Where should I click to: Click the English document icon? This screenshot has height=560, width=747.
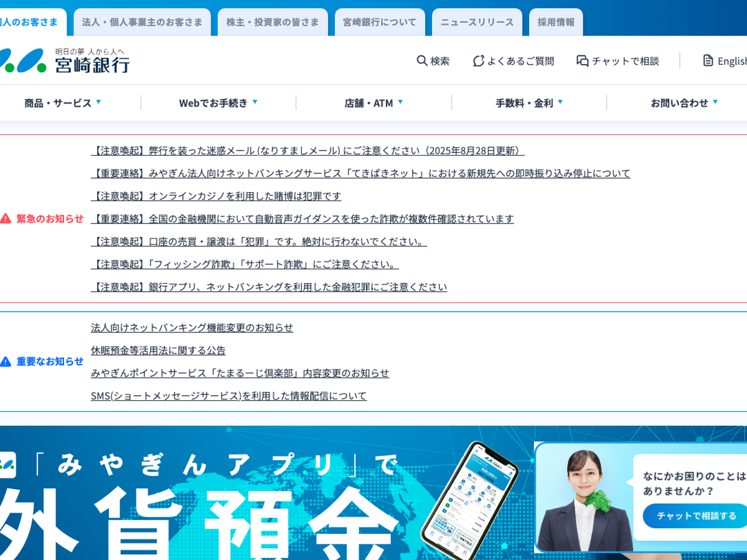pyautogui.click(x=708, y=61)
